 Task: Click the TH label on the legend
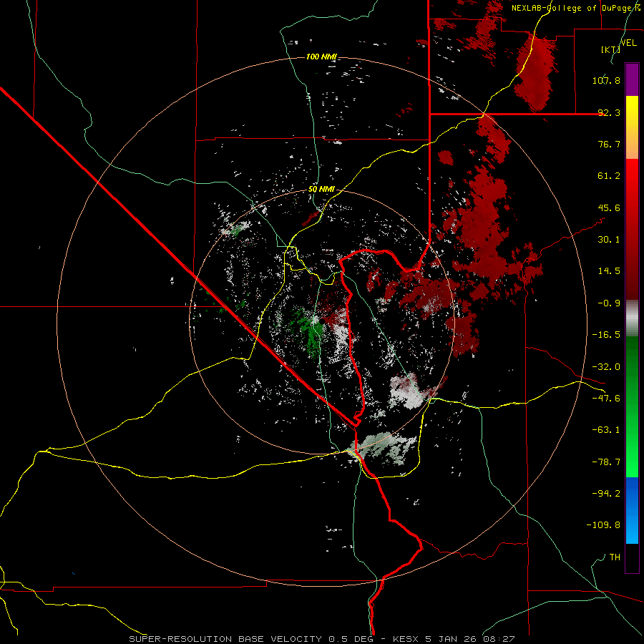(615, 557)
